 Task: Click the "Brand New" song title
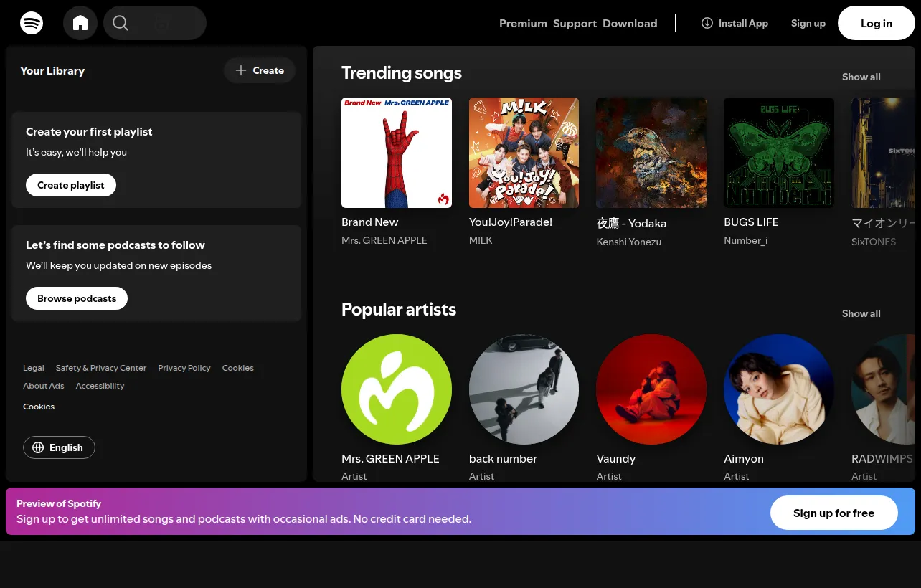click(370, 222)
